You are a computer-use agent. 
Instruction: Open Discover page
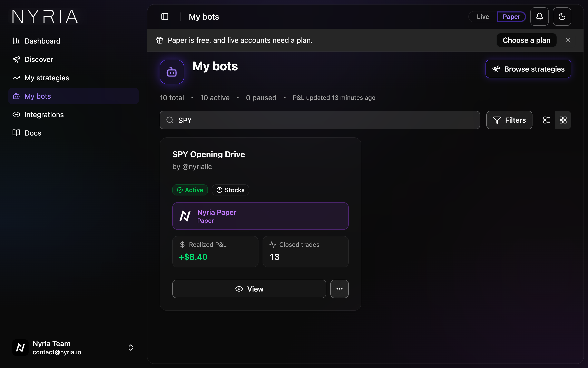tap(73, 59)
